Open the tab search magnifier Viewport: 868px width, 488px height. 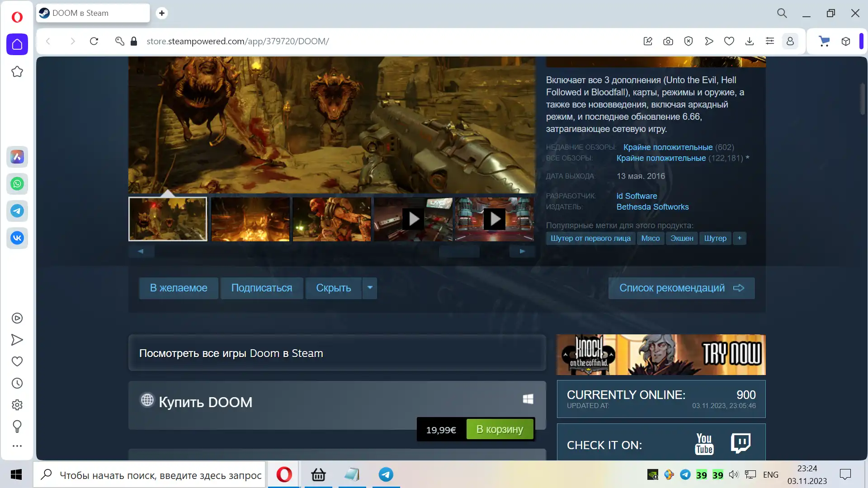tap(782, 13)
